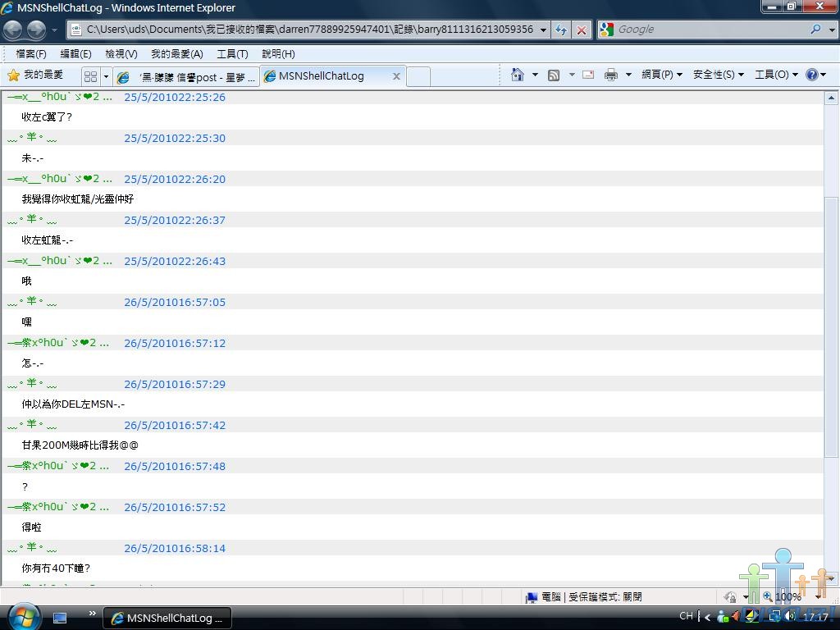The height and width of the screenshot is (630, 840).
Task: Click the Read Mail icon
Action: click(588, 75)
